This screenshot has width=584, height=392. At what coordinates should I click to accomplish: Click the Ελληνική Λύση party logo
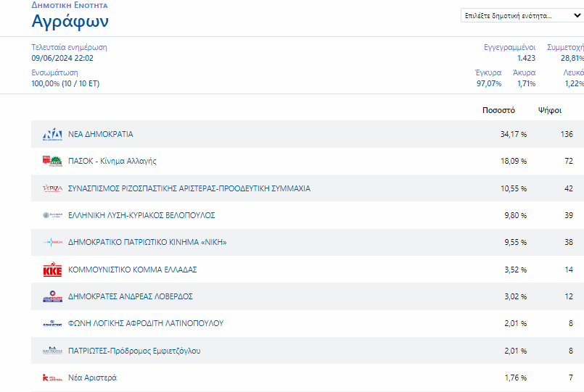point(52,215)
